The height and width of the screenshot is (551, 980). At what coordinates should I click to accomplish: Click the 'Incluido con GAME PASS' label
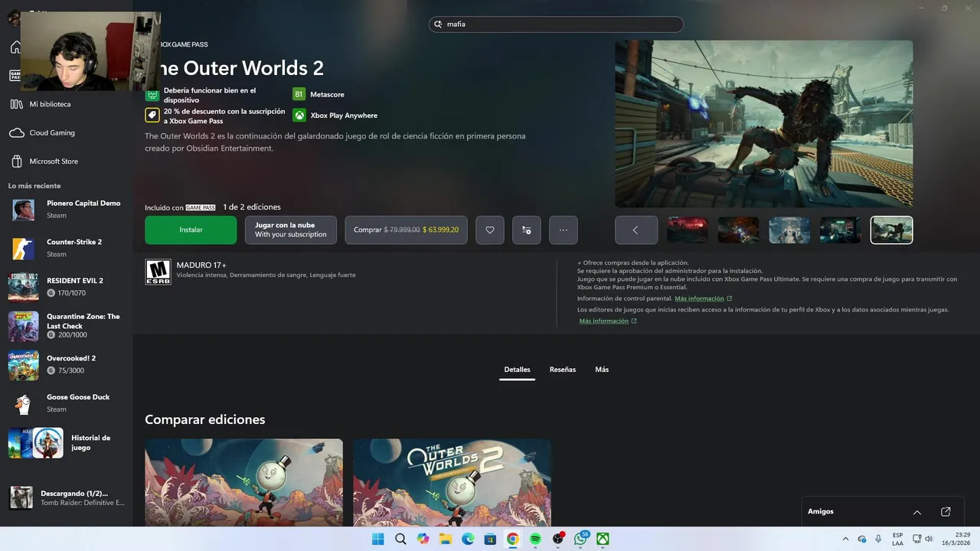[x=181, y=207]
